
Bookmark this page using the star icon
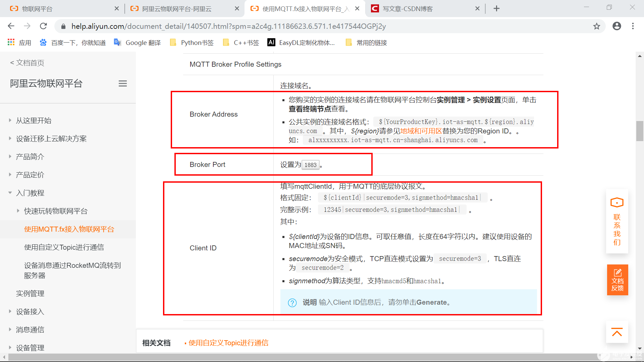(596, 26)
